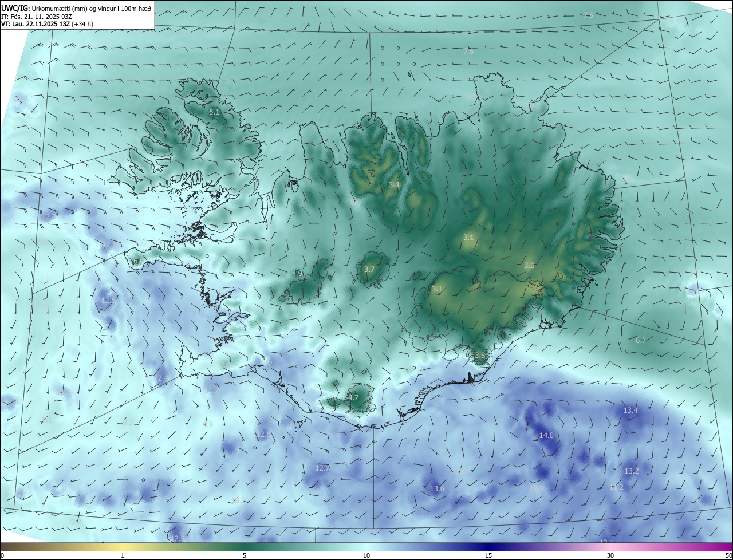
Task: Click the 12.9 value near the bottom edge
Action: [x=179, y=539]
